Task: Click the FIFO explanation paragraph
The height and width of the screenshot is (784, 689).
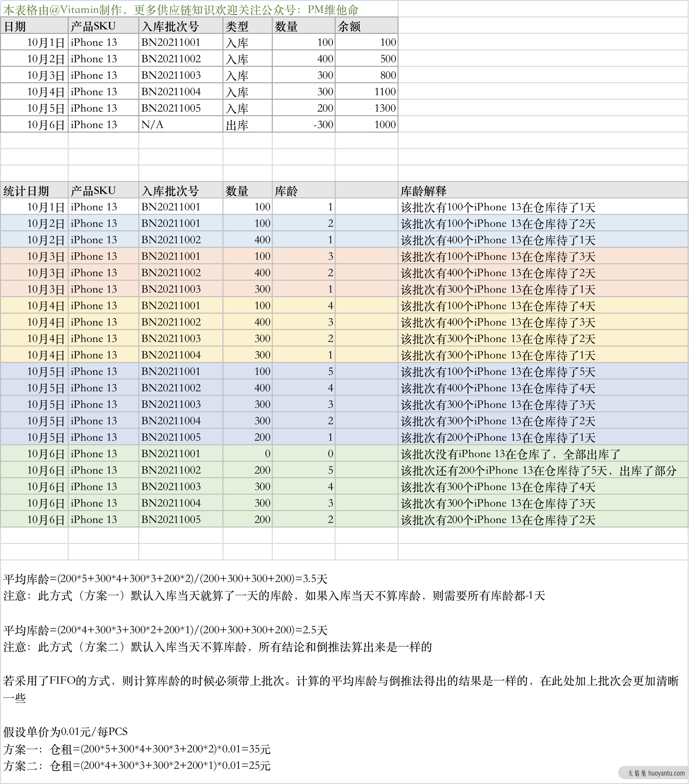Action: (341, 689)
